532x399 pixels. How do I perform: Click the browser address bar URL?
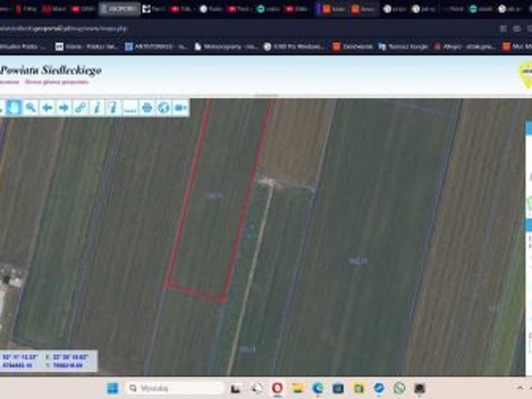[x=63, y=28]
